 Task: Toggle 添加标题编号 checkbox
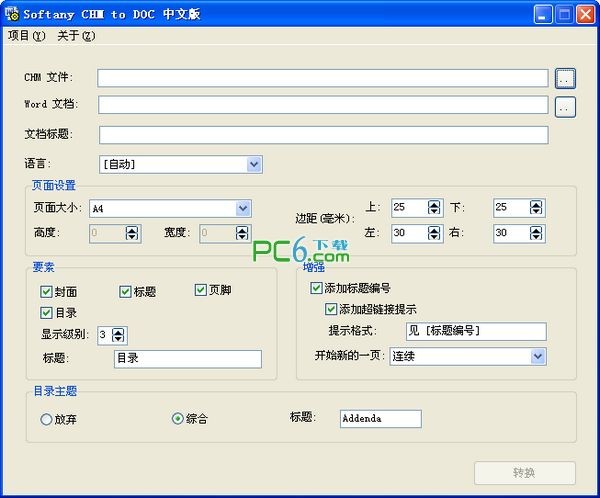point(316,288)
